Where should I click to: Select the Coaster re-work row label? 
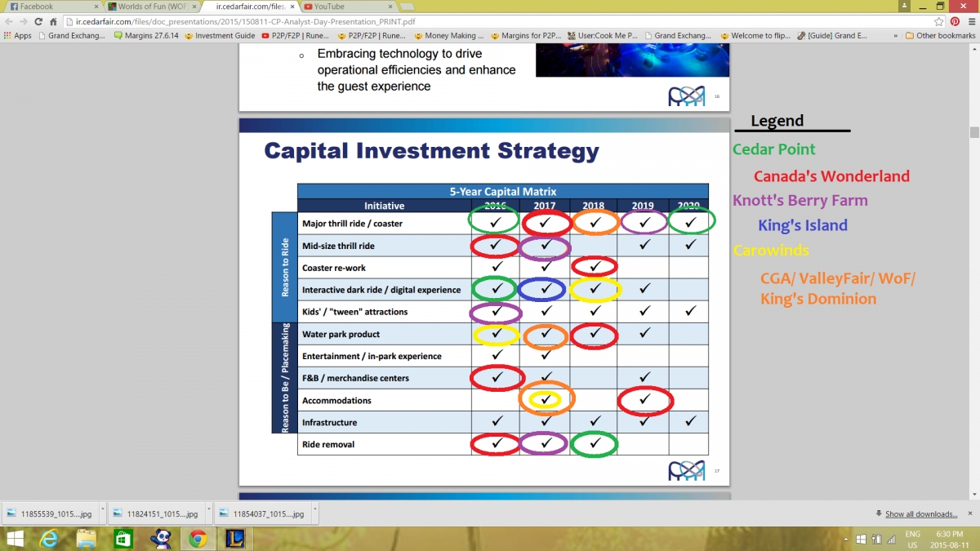point(334,268)
